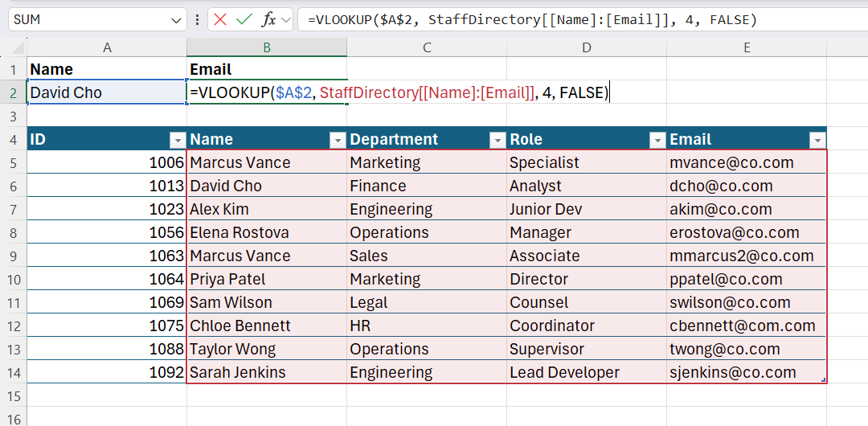Select row 1 header
Image resolution: width=868 pixels, height=426 pixels.
(x=14, y=69)
